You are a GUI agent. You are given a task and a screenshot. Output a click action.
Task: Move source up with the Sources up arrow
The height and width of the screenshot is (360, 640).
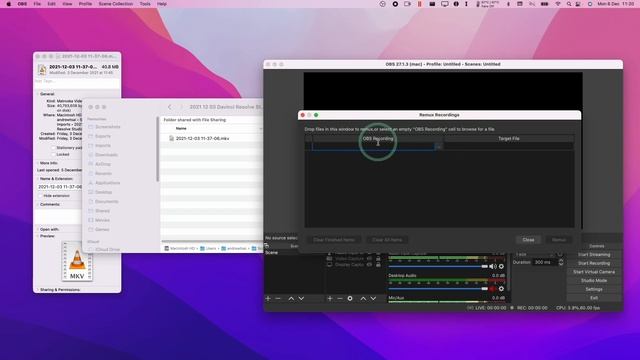[x=363, y=299]
